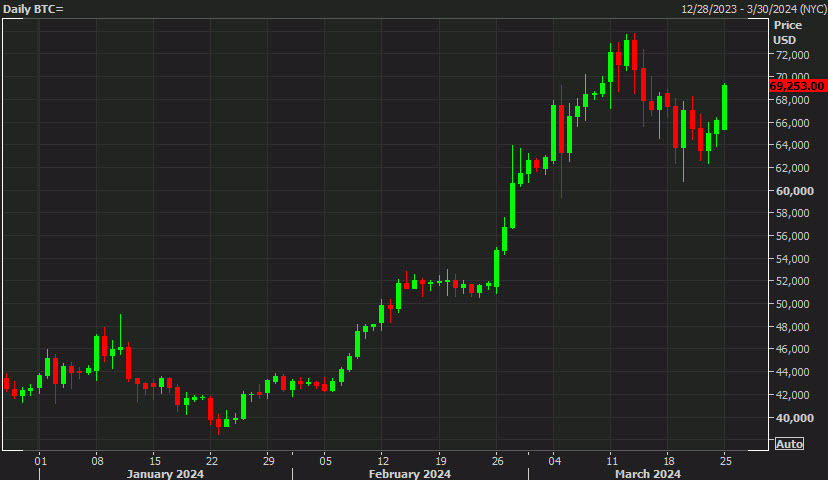Click the tall green candle on February 26
The height and width of the screenshot is (480, 828).
496,268
